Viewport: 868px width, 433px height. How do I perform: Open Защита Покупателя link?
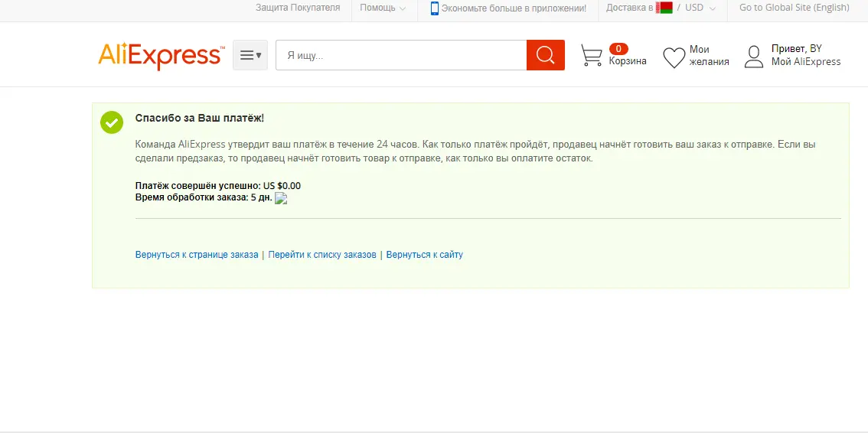[298, 8]
